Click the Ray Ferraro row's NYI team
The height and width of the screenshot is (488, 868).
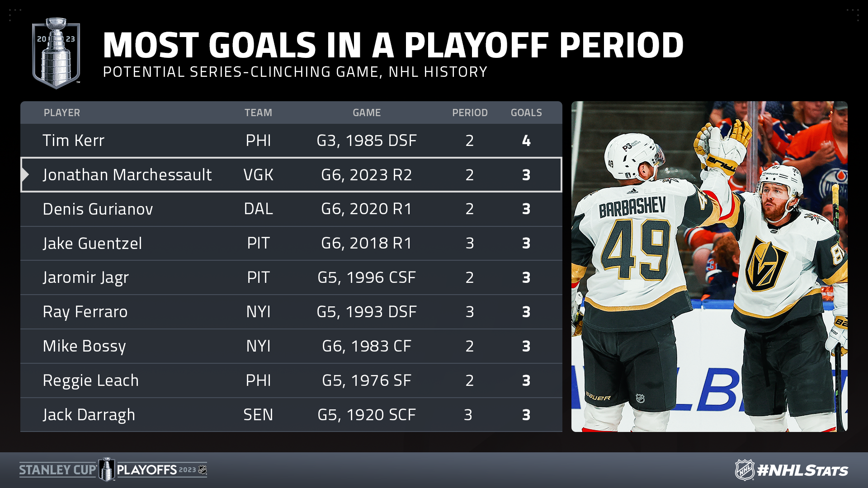[258, 312]
